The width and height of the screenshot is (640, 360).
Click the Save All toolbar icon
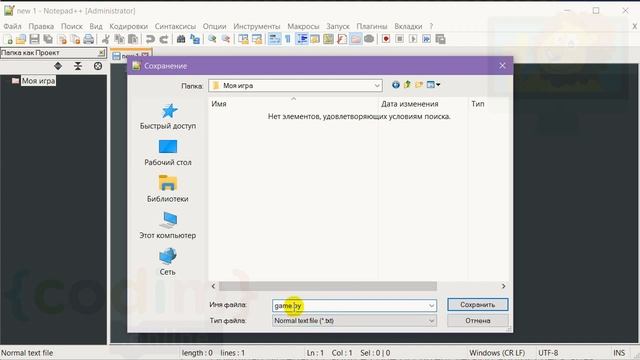48,39
